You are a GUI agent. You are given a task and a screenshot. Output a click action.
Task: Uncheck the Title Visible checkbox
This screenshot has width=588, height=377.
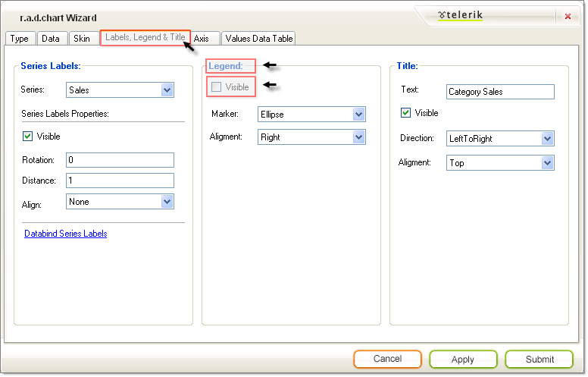pyautogui.click(x=405, y=113)
